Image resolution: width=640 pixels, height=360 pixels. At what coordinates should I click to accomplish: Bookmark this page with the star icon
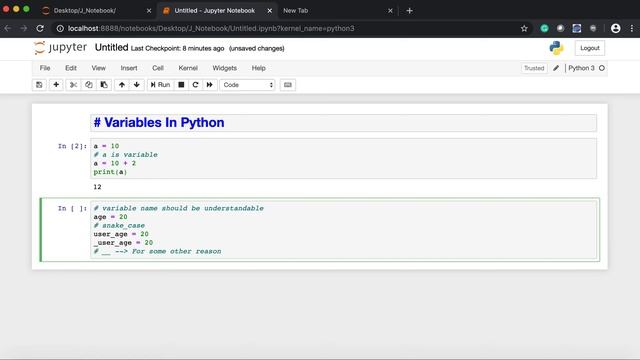point(524,28)
